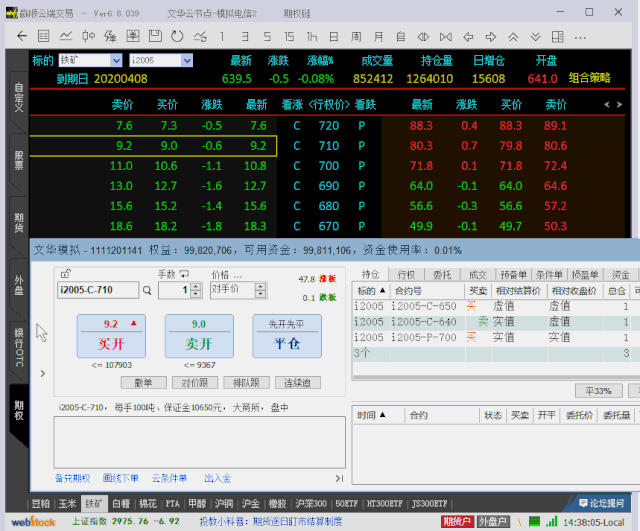Select the weekly (周) period button

pos(356,37)
